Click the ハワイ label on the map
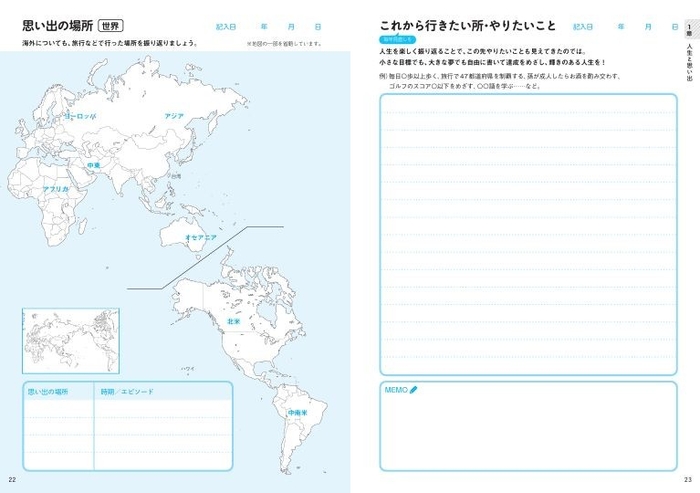 pos(187,368)
